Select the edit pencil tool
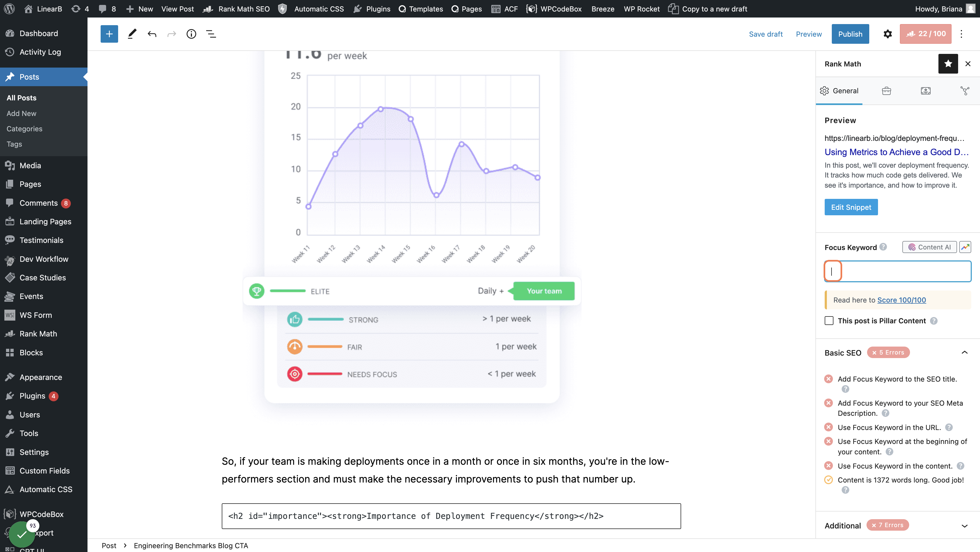 (132, 34)
